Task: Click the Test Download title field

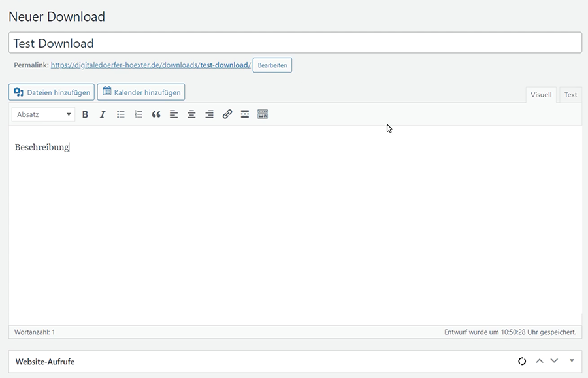Action: tap(294, 43)
